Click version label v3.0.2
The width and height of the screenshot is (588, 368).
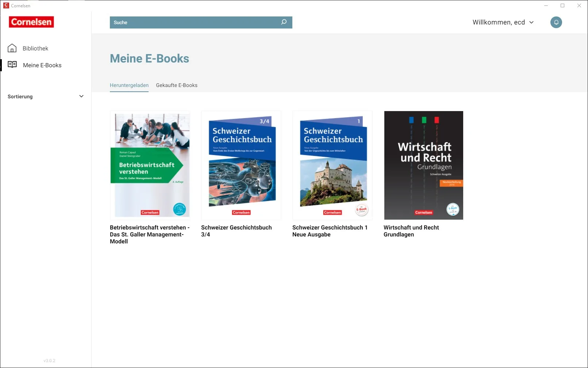[x=49, y=361]
